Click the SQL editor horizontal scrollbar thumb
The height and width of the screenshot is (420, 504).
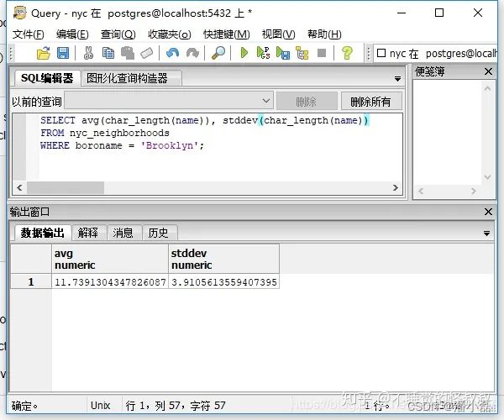pyautogui.click(x=66, y=187)
